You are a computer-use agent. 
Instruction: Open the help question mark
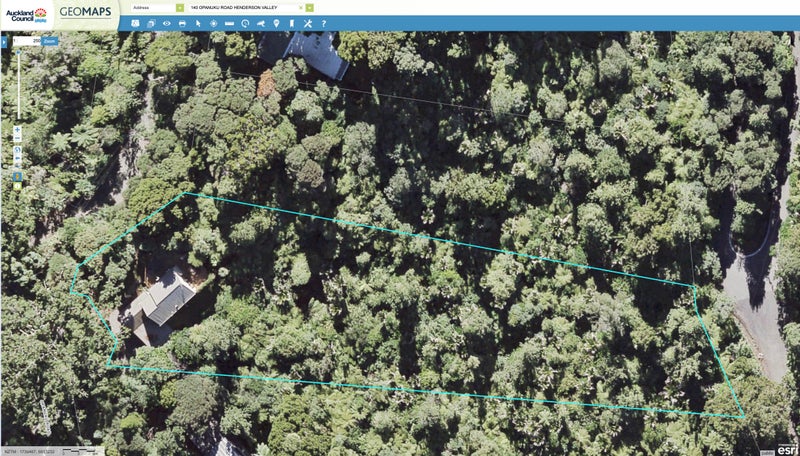click(323, 23)
